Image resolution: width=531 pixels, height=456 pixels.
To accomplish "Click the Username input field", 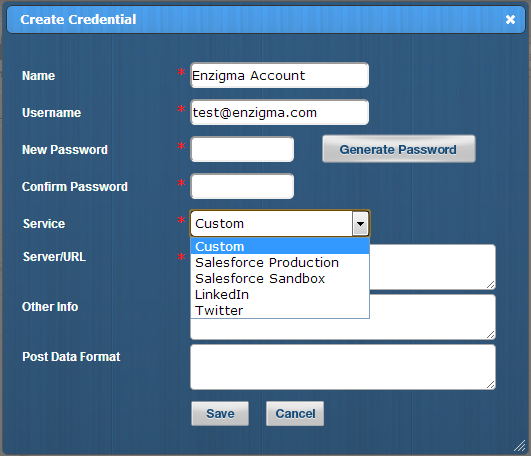I will coord(279,112).
